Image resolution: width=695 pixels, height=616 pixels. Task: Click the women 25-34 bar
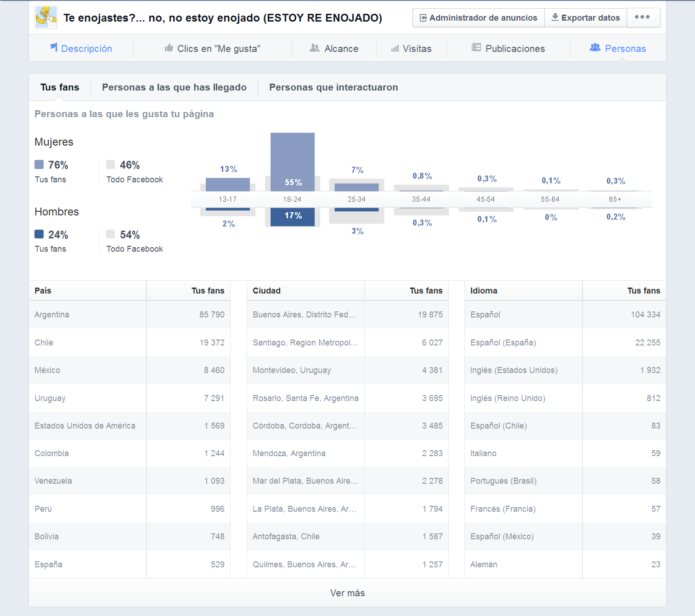click(357, 187)
